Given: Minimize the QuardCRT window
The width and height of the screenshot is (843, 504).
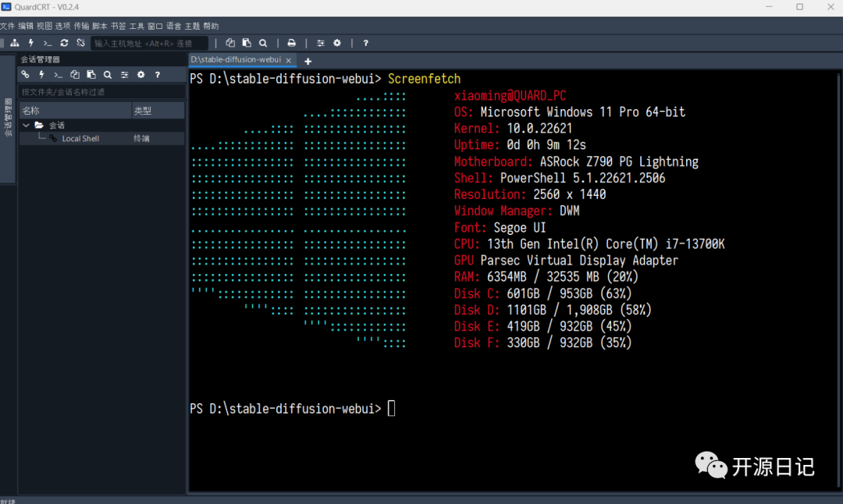Looking at the screenshot, I should (x=769, y=7).
